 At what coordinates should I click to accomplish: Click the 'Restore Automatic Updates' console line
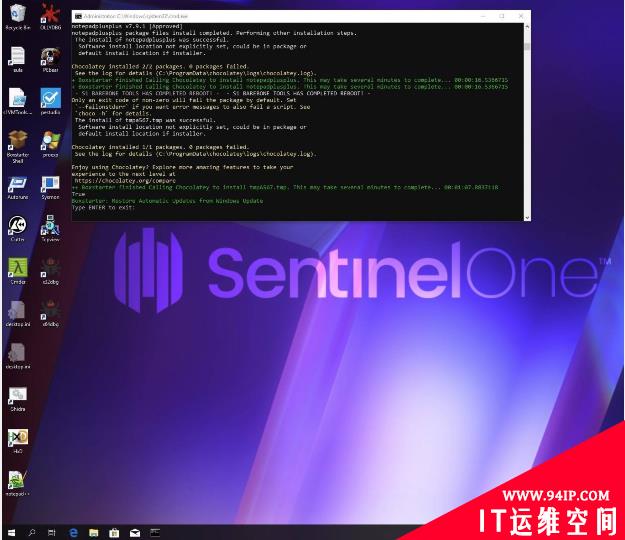(167, 200)
